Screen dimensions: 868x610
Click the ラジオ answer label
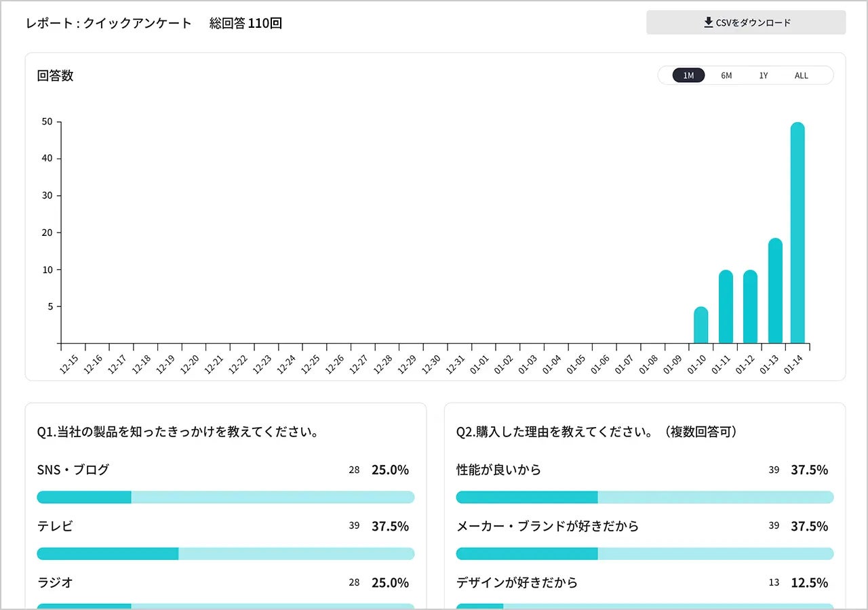pos(55,583)
